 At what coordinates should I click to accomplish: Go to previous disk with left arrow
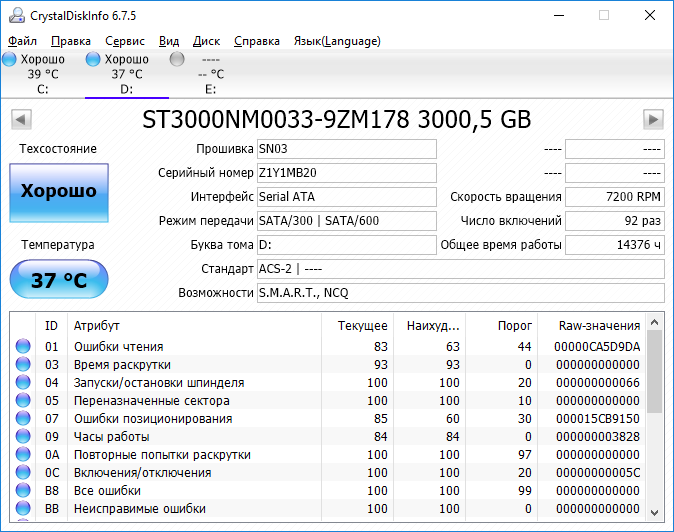point(21,119)
